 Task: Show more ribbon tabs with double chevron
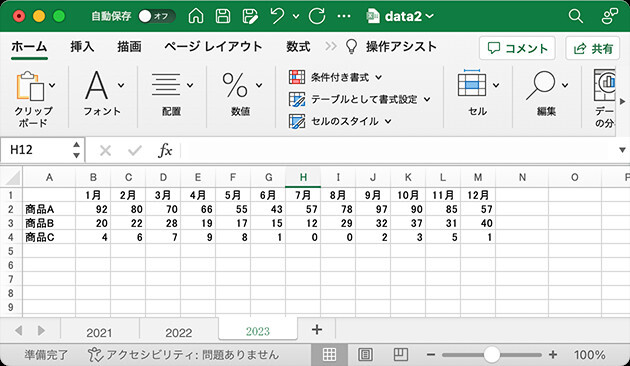(x=331, y=47)
